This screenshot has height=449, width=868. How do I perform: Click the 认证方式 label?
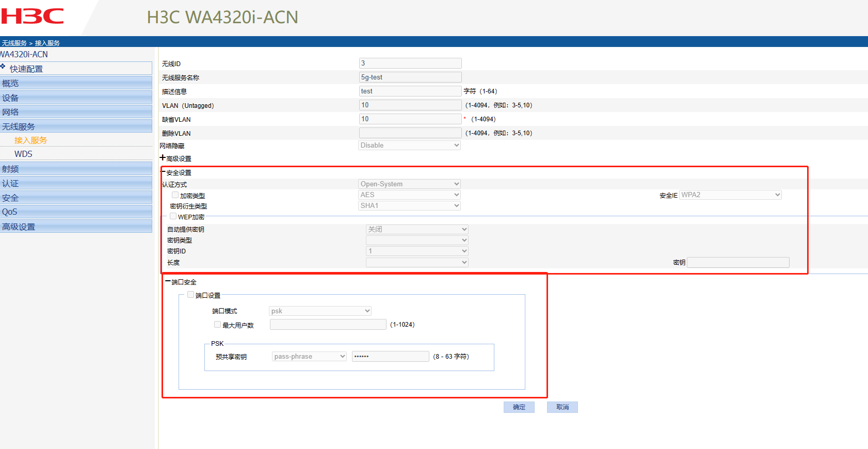coord(174,185)
